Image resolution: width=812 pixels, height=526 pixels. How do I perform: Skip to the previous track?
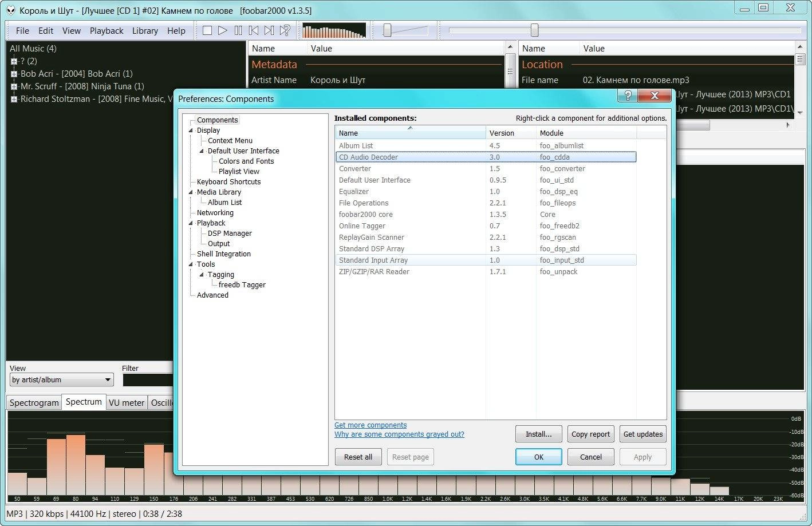pyautogui.click(x=254, y=31)
